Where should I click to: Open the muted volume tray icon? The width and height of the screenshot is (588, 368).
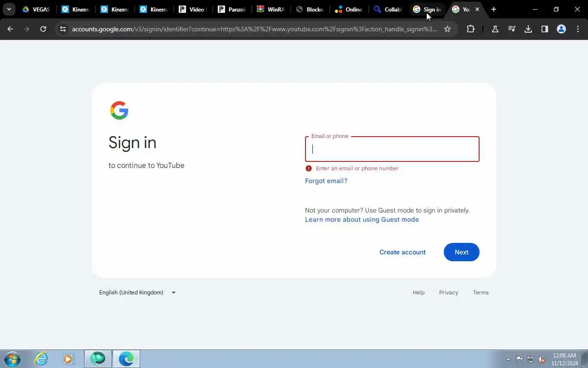542,359
